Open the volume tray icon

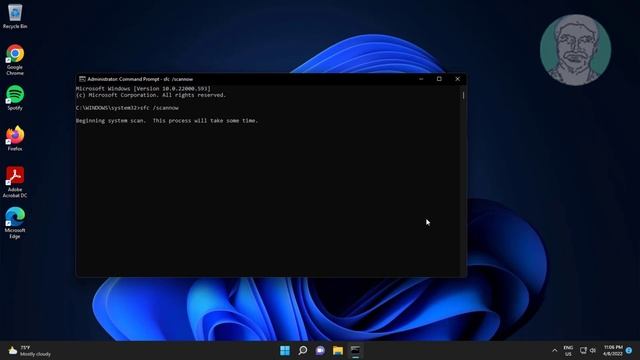coord(593,350)
